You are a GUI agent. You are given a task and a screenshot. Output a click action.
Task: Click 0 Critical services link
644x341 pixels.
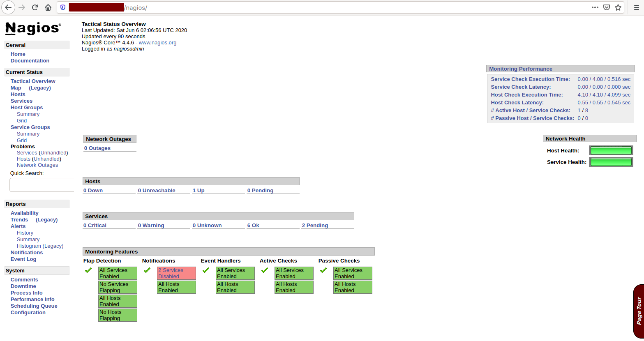coord(95,226)
